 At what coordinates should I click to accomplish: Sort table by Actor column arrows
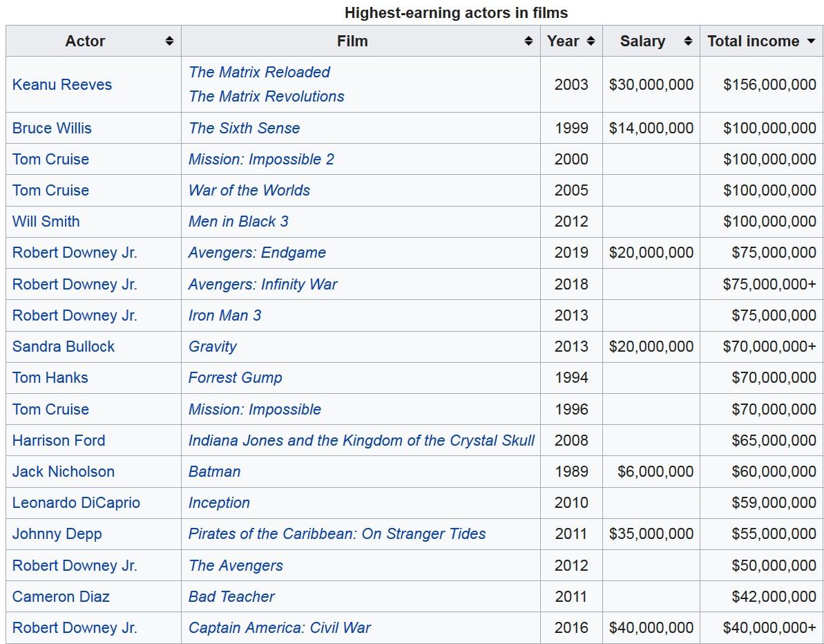(169, 41)
